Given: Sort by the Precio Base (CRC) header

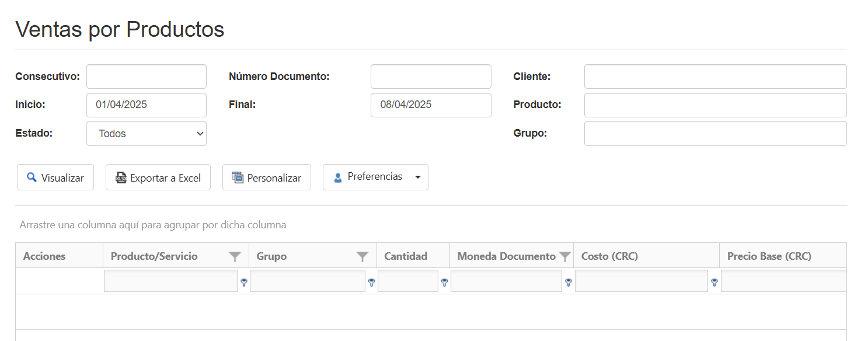Looking at the screenshot, I should (x=769, y=256).
